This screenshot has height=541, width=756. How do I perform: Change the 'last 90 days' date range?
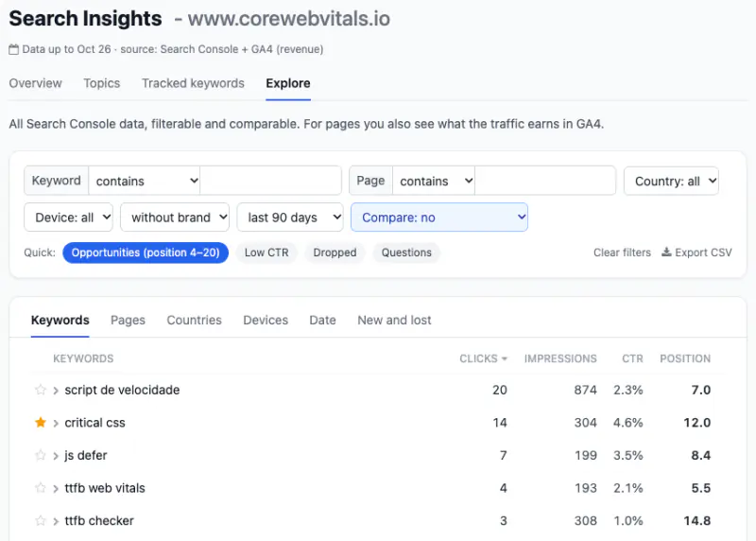point(290,218)
